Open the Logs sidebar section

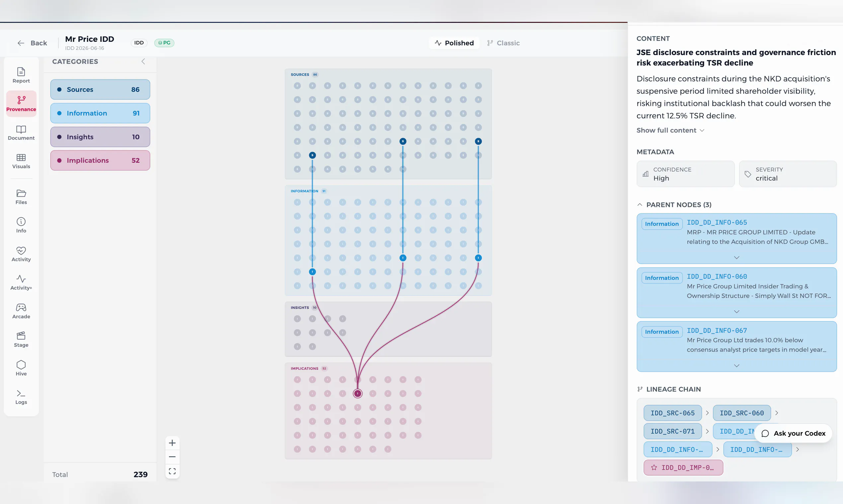pos(21,397)
